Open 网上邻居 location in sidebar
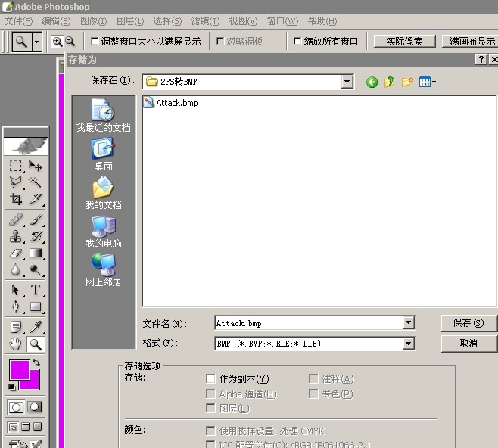 tap(103, 270)
